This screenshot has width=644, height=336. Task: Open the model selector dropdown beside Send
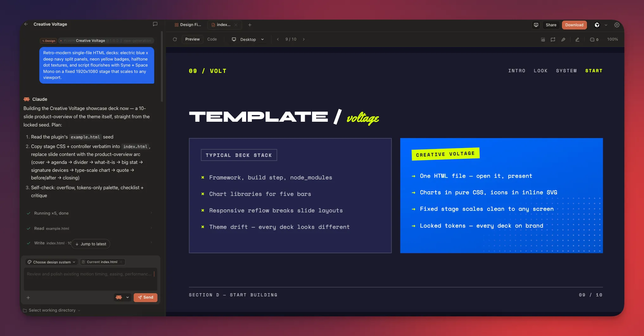(122, 297)
